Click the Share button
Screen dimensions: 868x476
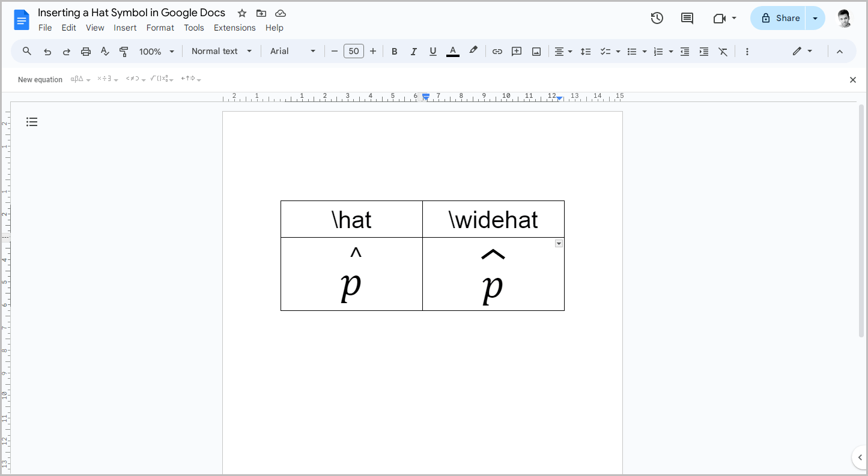778,18
